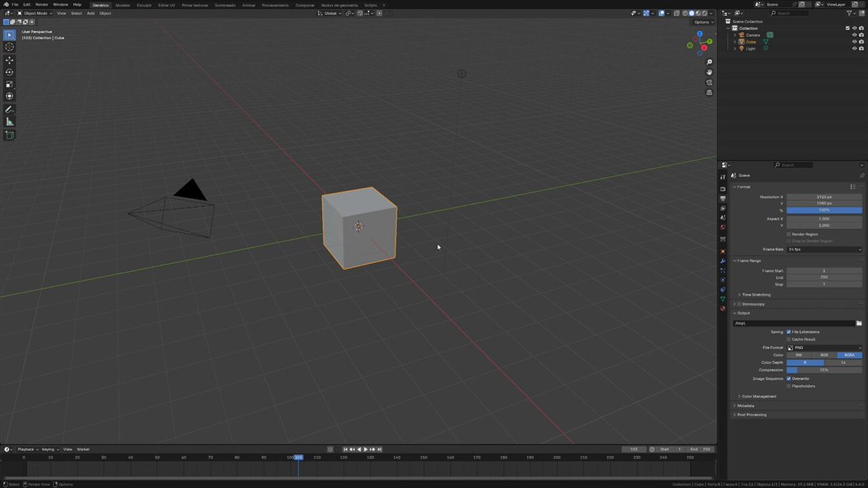
Task: Uncheck the File Extensions checkbox
Action: 788,332
